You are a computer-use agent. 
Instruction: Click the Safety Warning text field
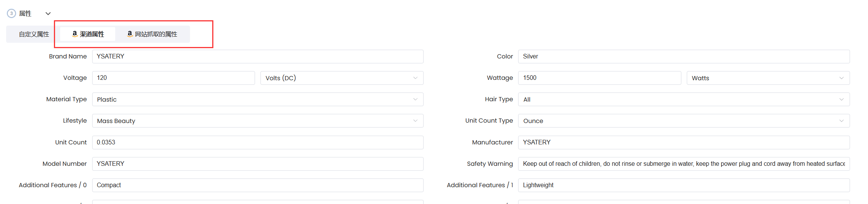(x=684, y=164)
